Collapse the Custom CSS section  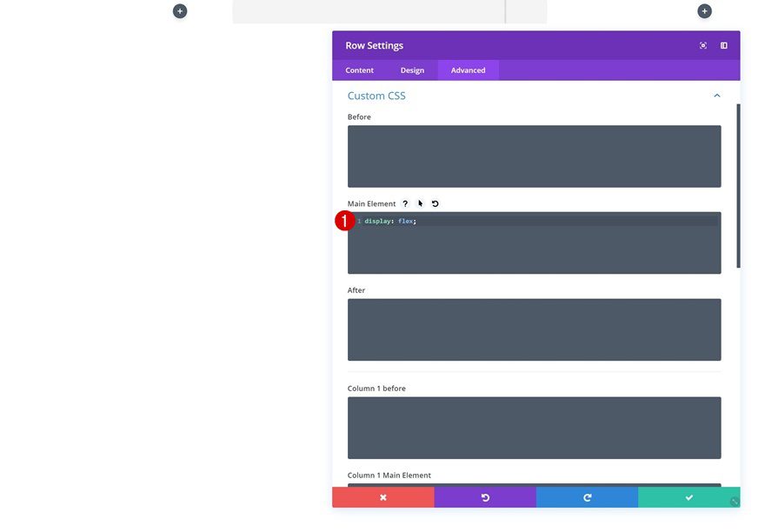[716, 95]
